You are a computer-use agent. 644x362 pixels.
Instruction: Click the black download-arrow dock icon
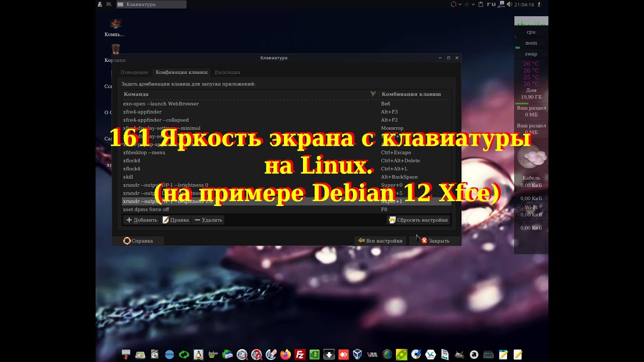coord(329,354)
